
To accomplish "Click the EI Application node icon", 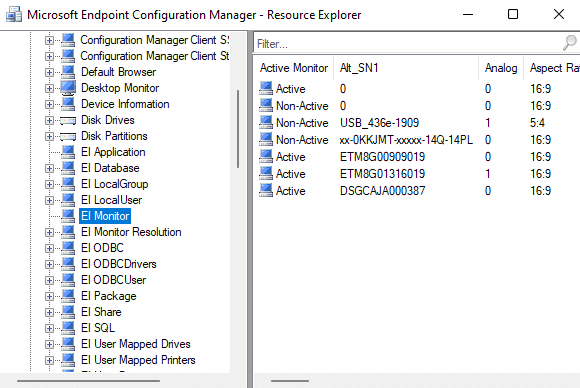I will point(68,152).
